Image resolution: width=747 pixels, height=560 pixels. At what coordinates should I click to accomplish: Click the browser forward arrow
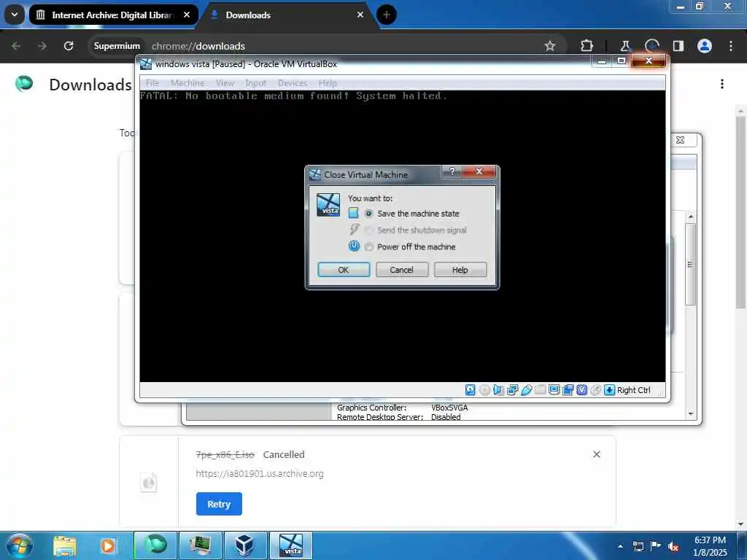pyautogui.click(x=42, y=46)
